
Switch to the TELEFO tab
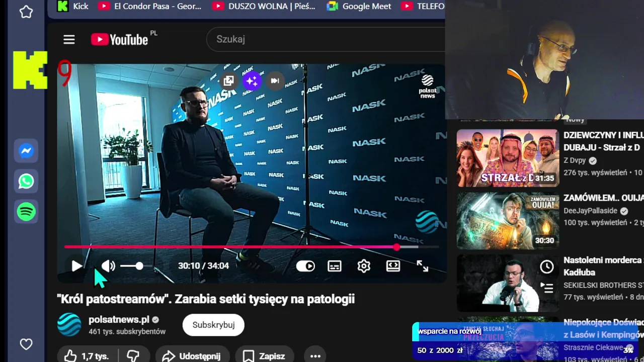[423, 6]
